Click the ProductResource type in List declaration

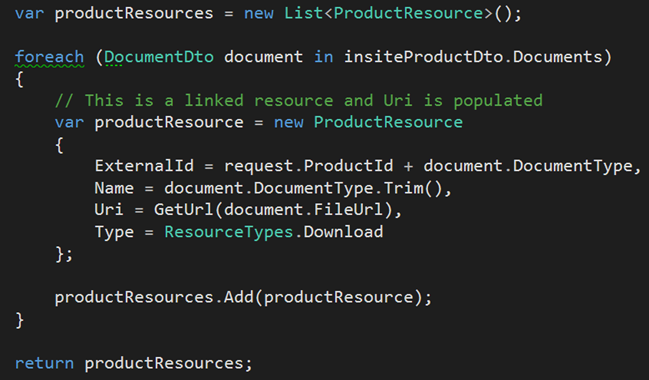[x=409, y=13]
